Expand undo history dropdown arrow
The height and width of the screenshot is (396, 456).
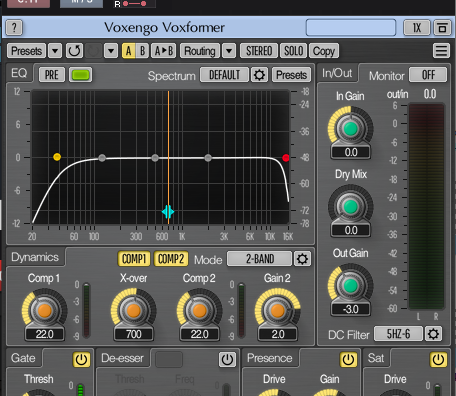[111, 51]
